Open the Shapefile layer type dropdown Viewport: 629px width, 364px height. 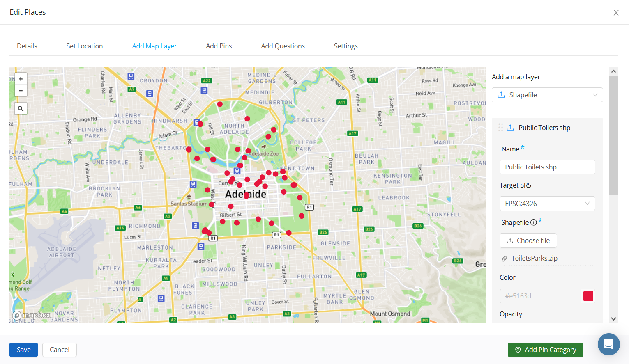(x=547, y=95)
